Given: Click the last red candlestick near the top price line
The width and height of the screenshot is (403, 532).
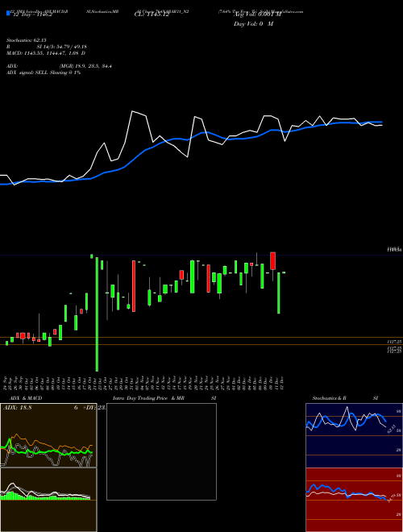Looking at the screenshot, I should [x=272, y=261].
